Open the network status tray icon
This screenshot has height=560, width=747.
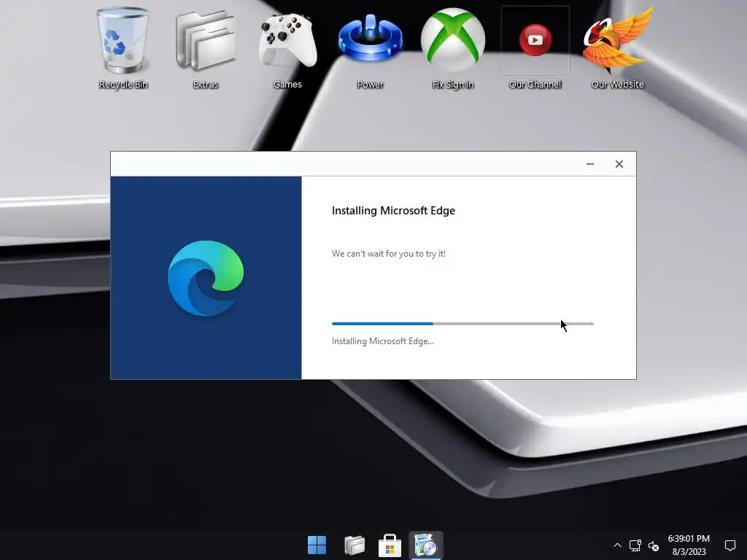coord(635,545)
